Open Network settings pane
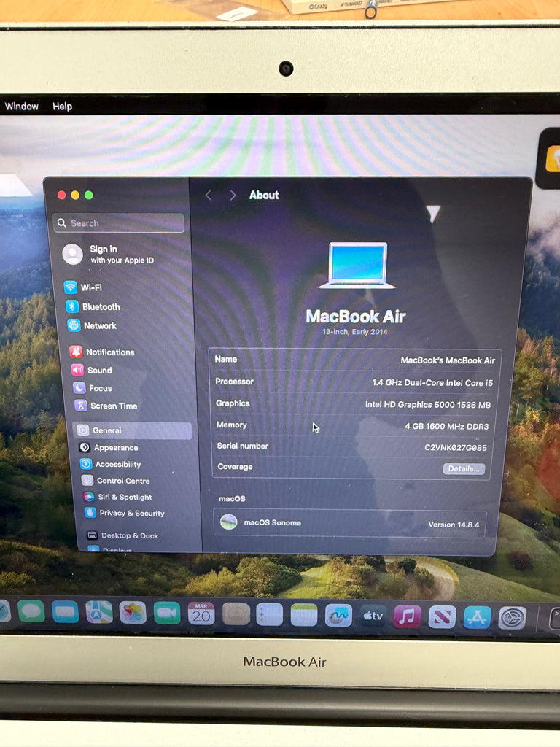Screen dimensions: 560x747 click(x=99, y=326)
